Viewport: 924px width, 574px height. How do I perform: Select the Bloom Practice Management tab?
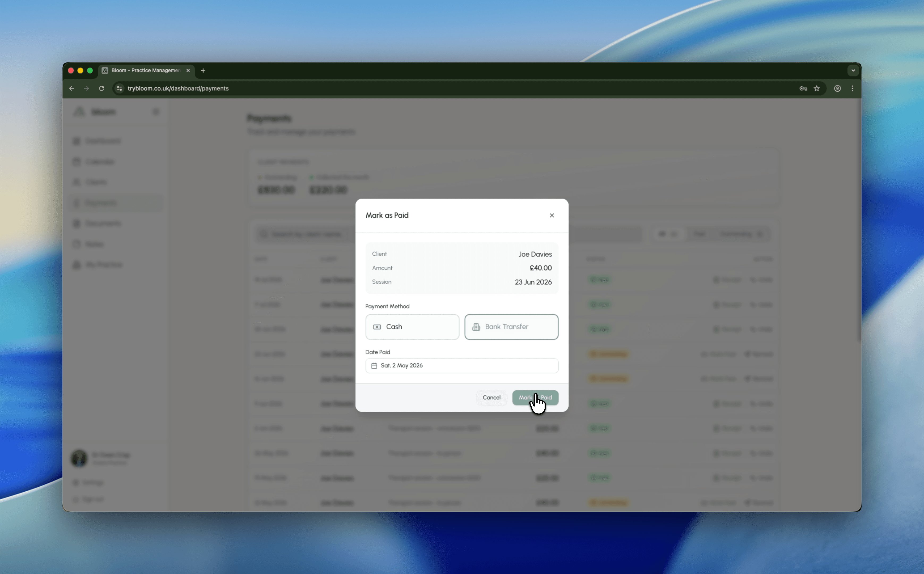[146, 71]
